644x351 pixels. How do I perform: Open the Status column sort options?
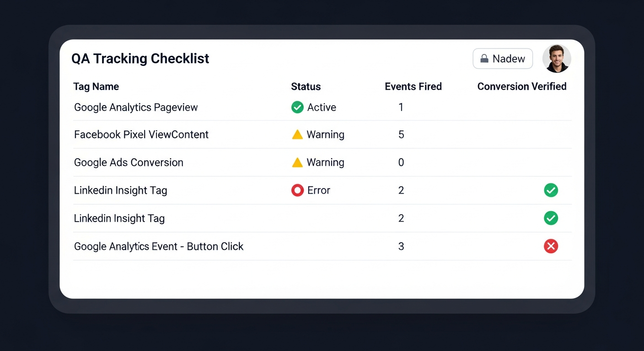pos(306,86)
